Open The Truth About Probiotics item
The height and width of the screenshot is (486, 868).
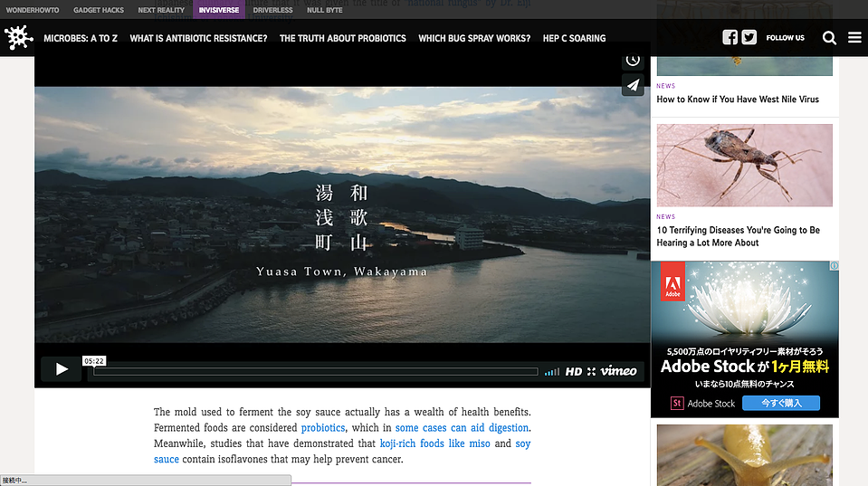click(343, 38)
